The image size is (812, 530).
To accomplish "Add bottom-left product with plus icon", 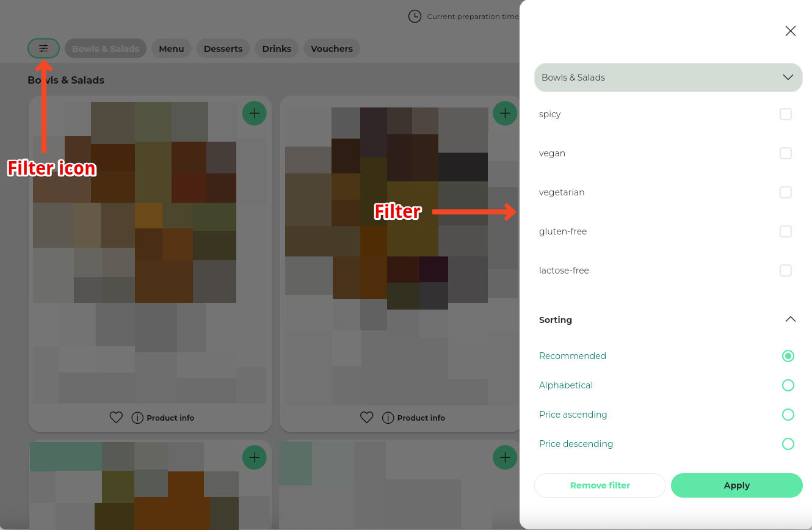I will pos(254,457).
